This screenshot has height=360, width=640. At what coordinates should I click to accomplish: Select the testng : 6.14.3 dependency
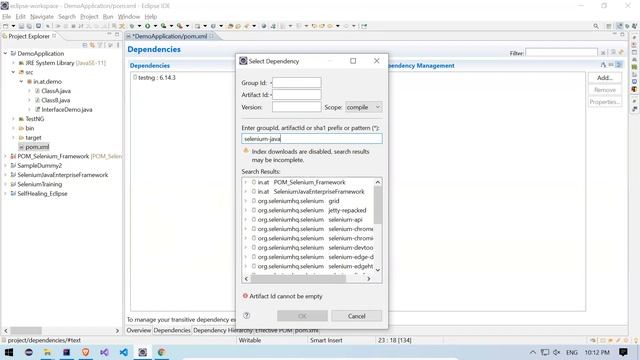coord(157,78)
